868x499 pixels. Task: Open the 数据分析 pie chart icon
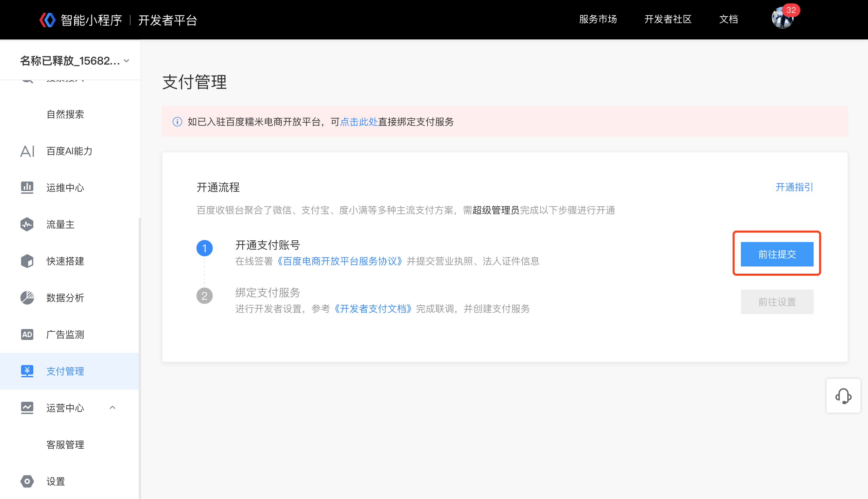[27, 298]
